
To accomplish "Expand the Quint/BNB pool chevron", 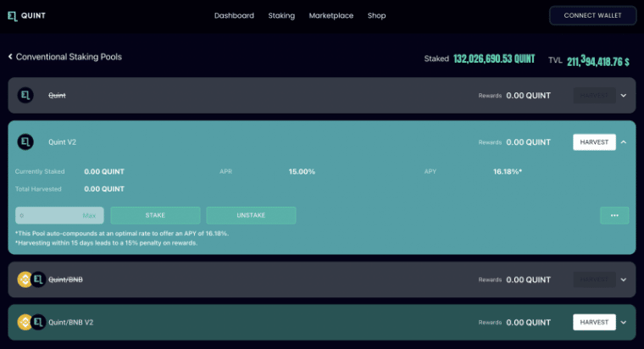I will (624, 280).
